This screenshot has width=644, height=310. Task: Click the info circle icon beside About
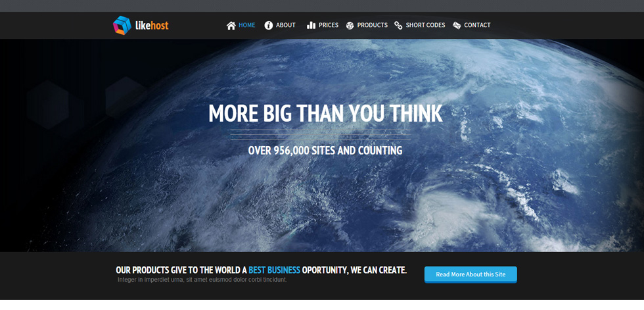point(269,26)
